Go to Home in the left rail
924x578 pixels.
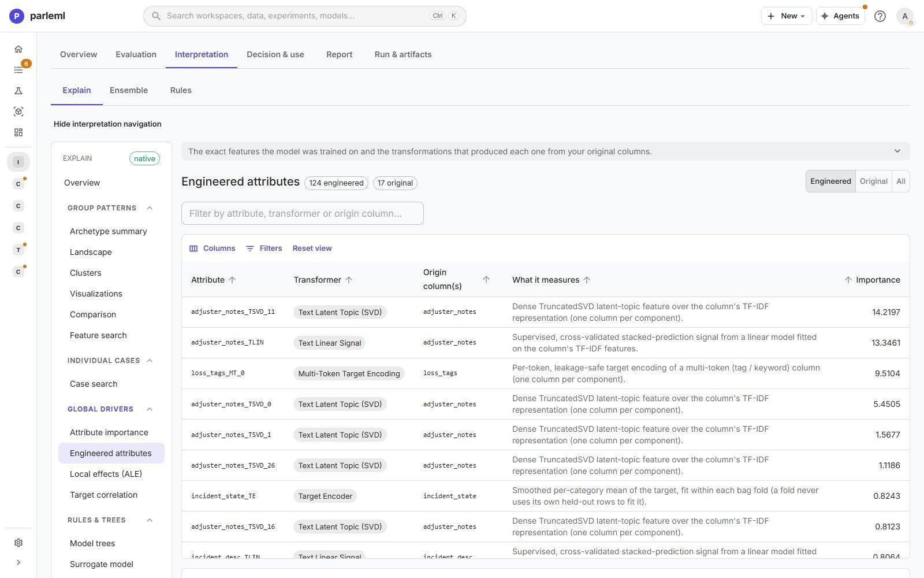pyautogui.click(x=18, y=49)
